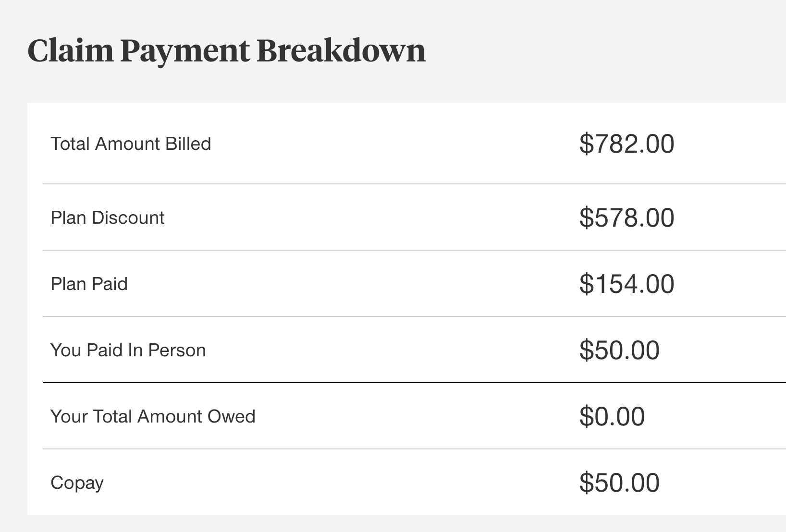Click the $154.00 plan paid amount
Image resolution: width=786 pixels, height=532 pixels.
[x=626, y=284]
